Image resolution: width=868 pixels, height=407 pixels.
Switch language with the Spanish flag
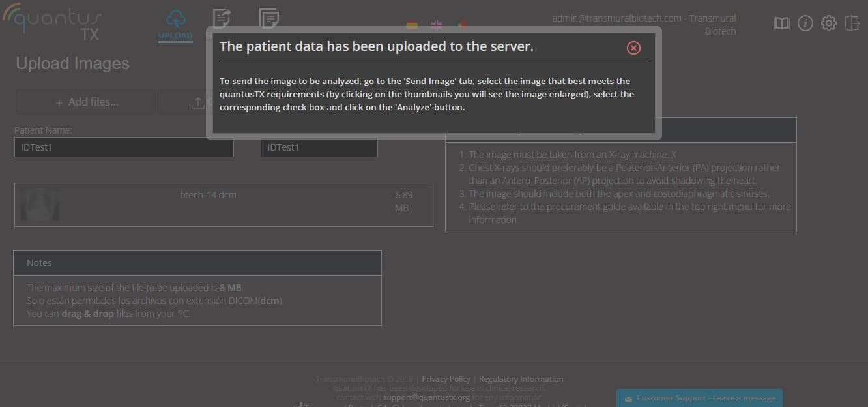pos(412,25)
